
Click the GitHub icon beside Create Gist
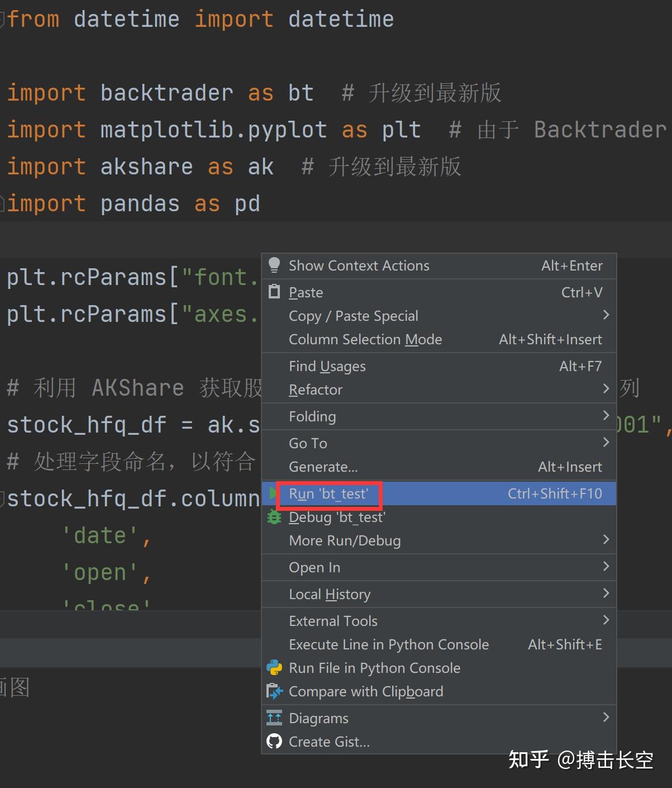click(274, 741)
